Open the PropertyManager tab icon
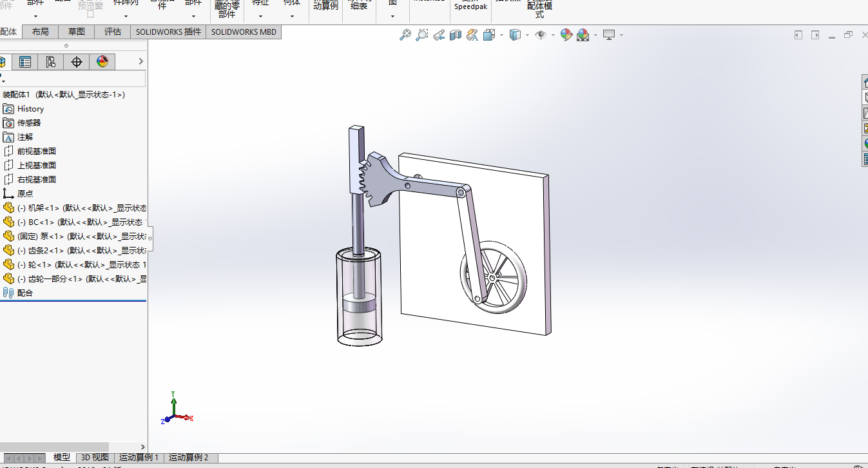The height and width of the screenshot is (468, 868). pos(25,62)
